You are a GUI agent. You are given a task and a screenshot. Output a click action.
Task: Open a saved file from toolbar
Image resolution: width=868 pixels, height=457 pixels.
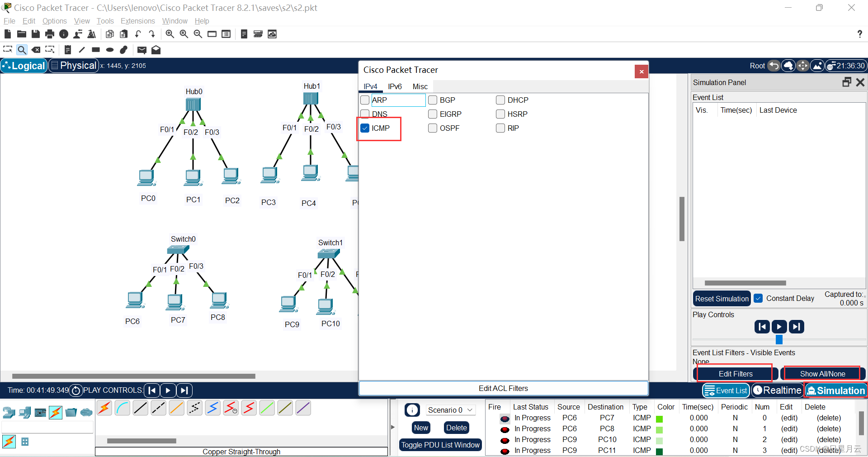coord(21,34)
